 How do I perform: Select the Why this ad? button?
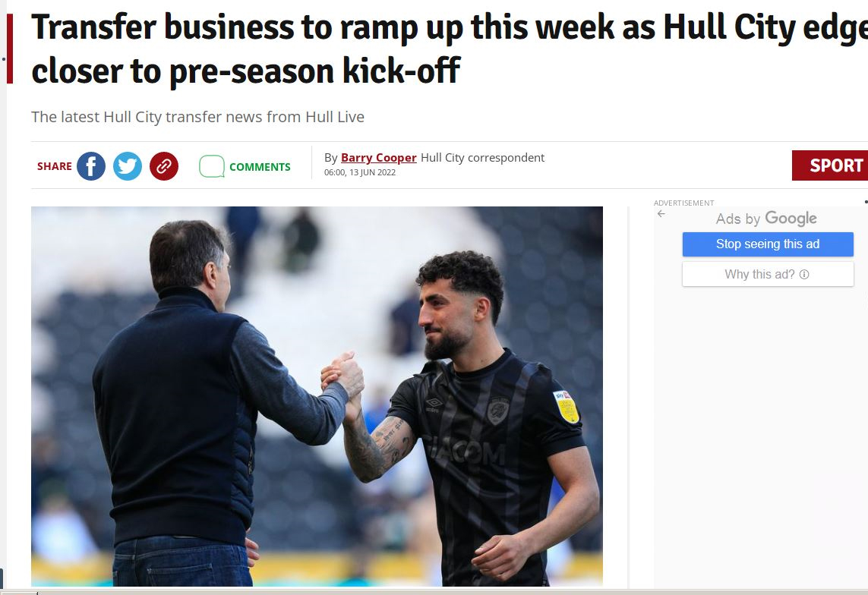coord(768,274)
